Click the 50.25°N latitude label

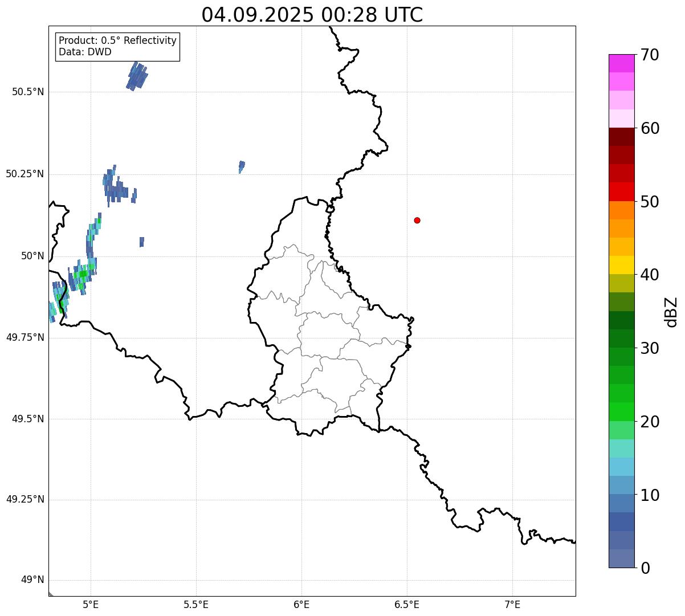pos(25,174)
